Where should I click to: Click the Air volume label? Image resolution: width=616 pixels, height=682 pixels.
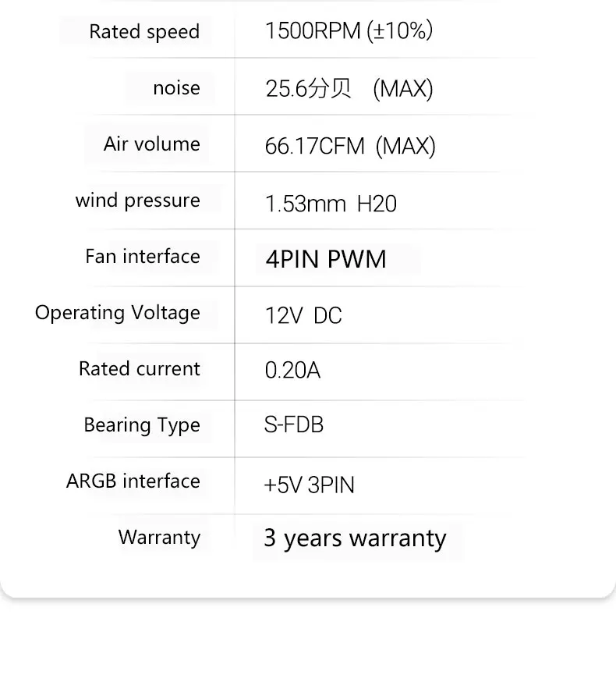151,144
